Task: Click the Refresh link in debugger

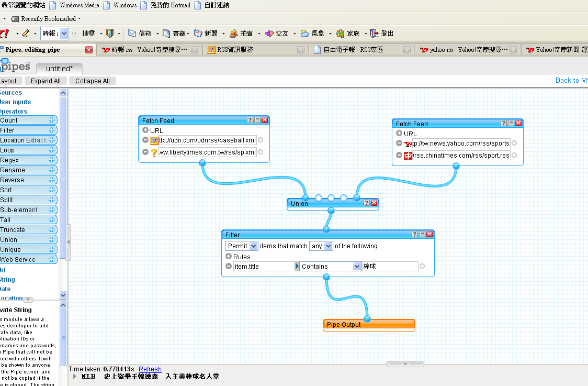Action: pos(150,369)
